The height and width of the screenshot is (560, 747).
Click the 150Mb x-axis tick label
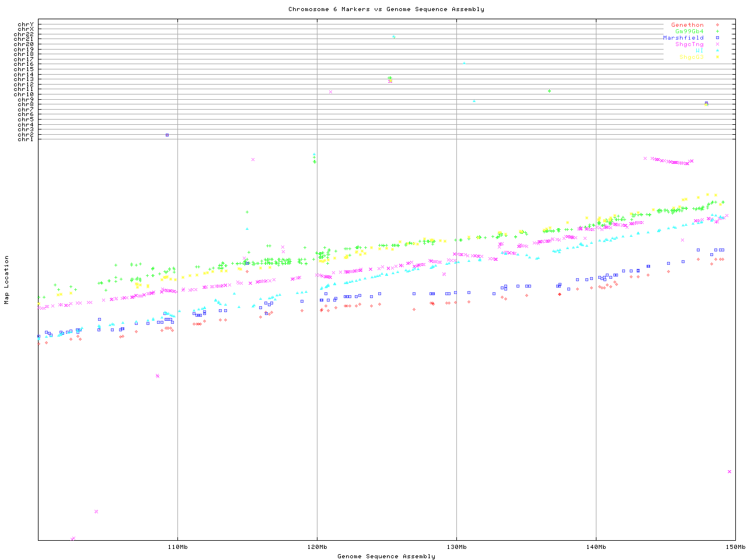[x=735, y=547]
